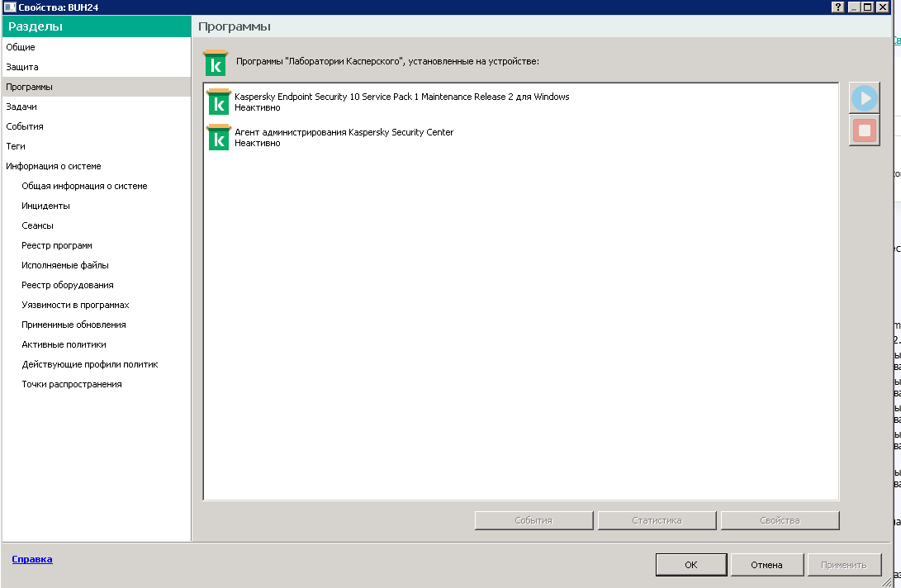Select the Программы section

[x=97, y=87]
